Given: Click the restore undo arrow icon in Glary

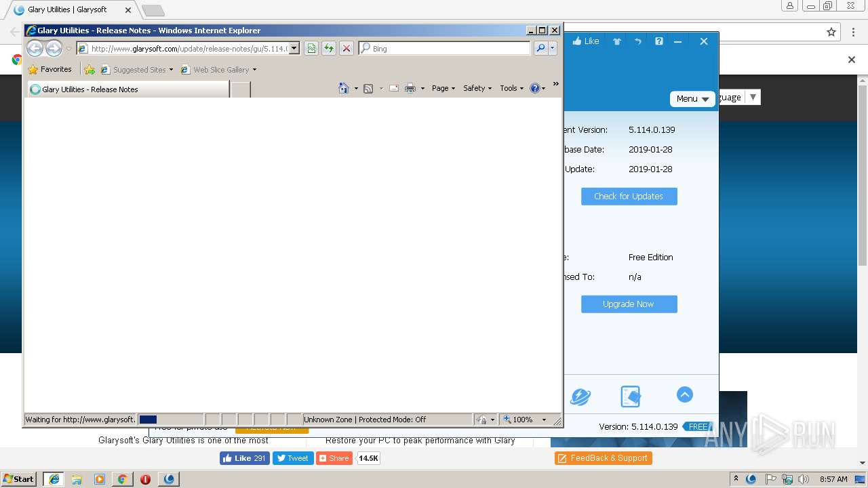Looking at the screenshot, I should (637, 41).
